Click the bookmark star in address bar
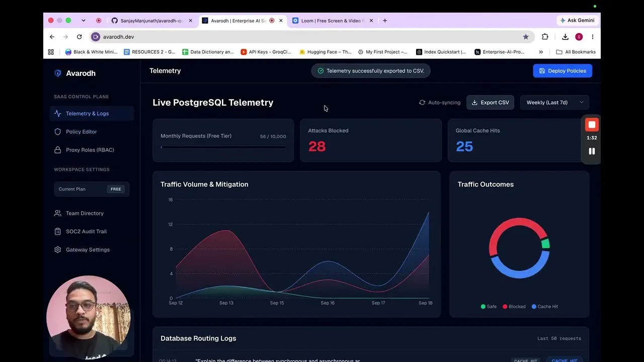 (526, 37)
